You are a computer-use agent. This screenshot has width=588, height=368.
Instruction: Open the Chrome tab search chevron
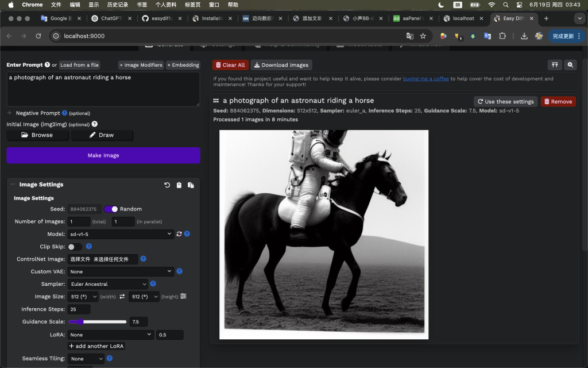(579, 18)
